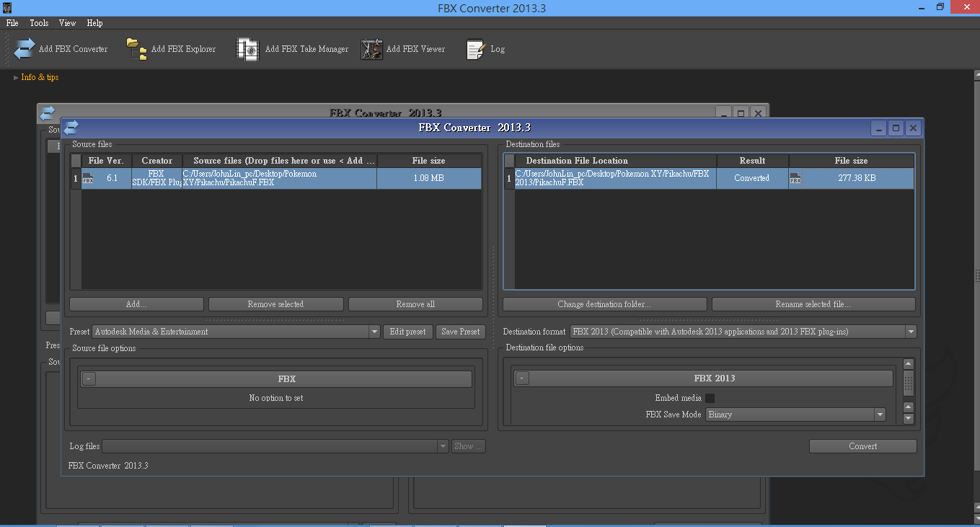Click the Edit preset button

tap(407, 332)
